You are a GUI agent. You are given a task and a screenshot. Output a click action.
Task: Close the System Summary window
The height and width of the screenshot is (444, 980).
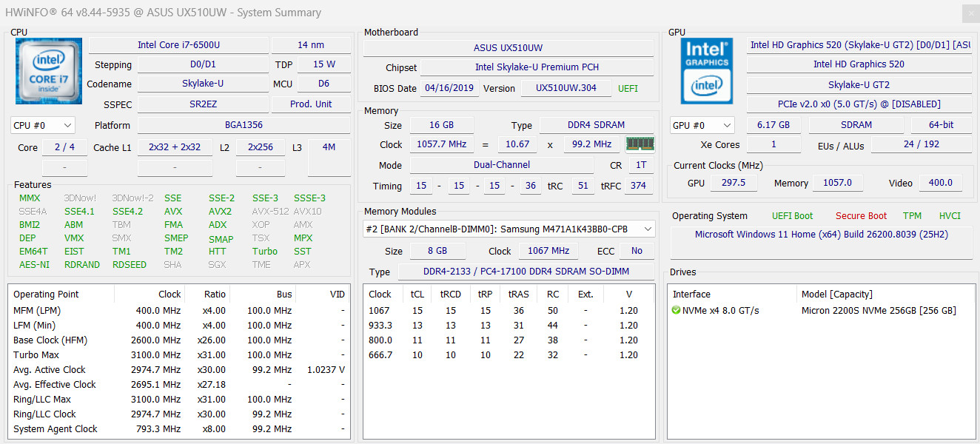970,13
